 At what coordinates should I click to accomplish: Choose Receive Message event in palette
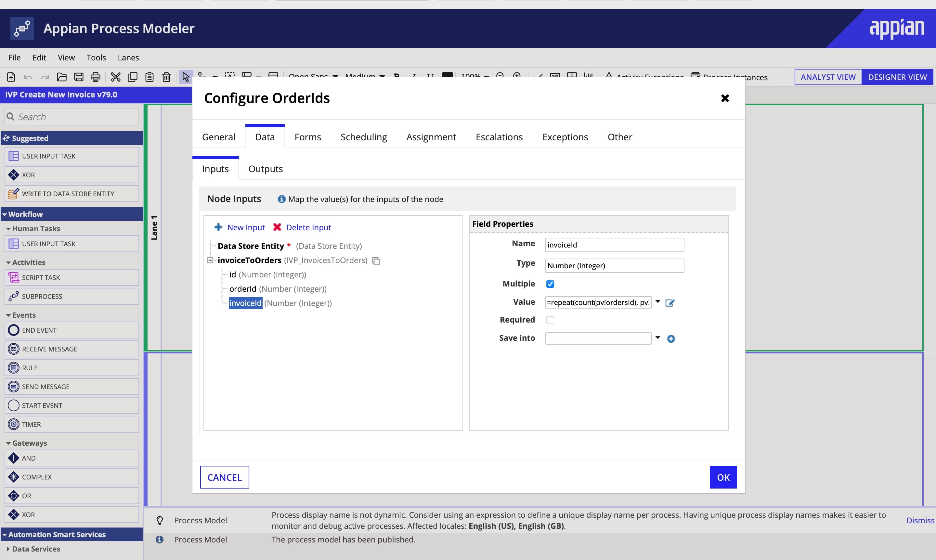(x=72, y=349)
